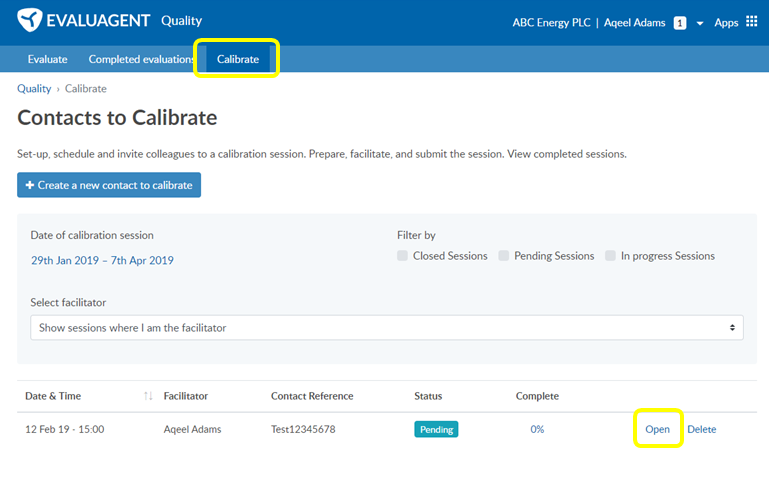The image size is (769, 486).
Task: Click ABC Energy PLC account name
Action: [551, 23]
